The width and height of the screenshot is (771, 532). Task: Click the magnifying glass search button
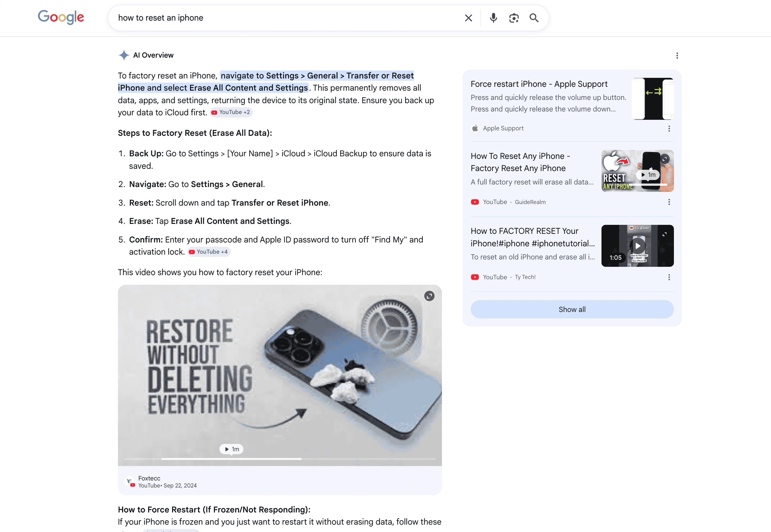pyautogui.click(x=534, y=18)
